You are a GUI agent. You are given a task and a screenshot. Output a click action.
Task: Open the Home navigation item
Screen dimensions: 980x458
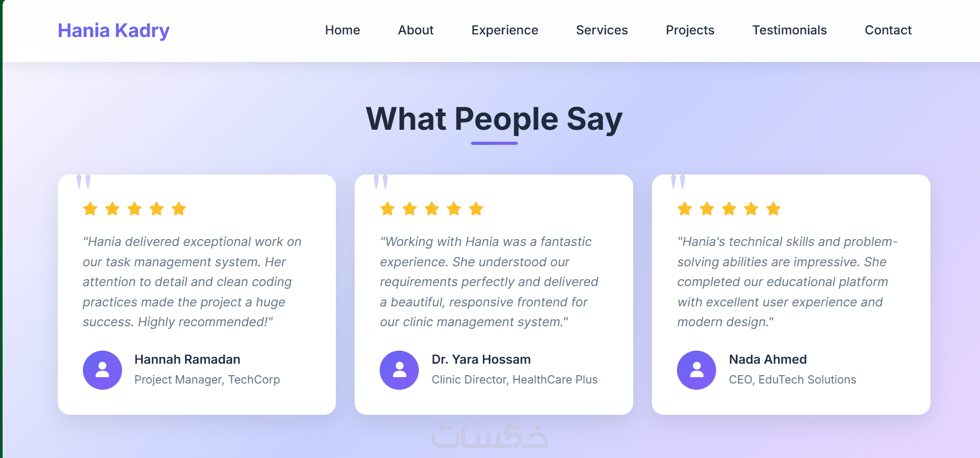(342, 30)
